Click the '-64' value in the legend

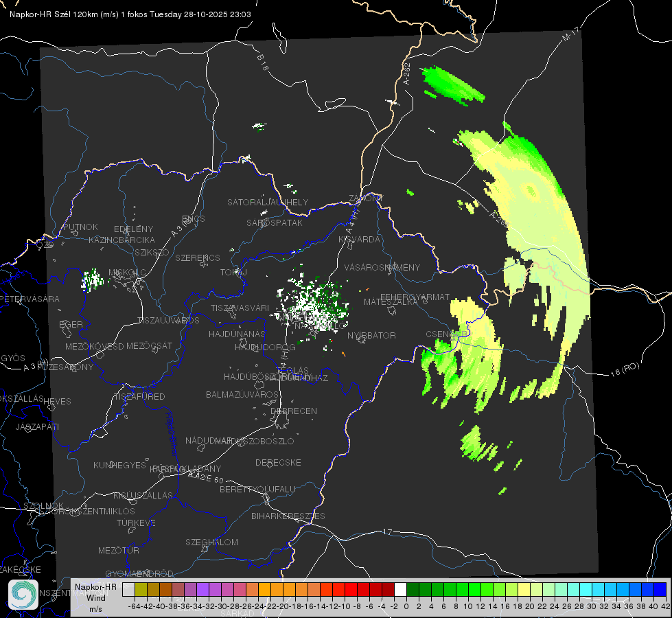134,606
